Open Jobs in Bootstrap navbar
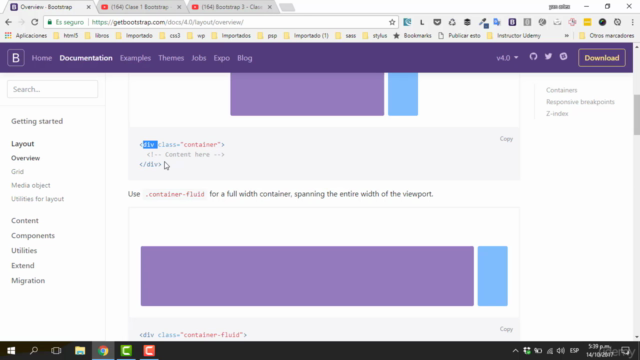 (x=199, y=58)
